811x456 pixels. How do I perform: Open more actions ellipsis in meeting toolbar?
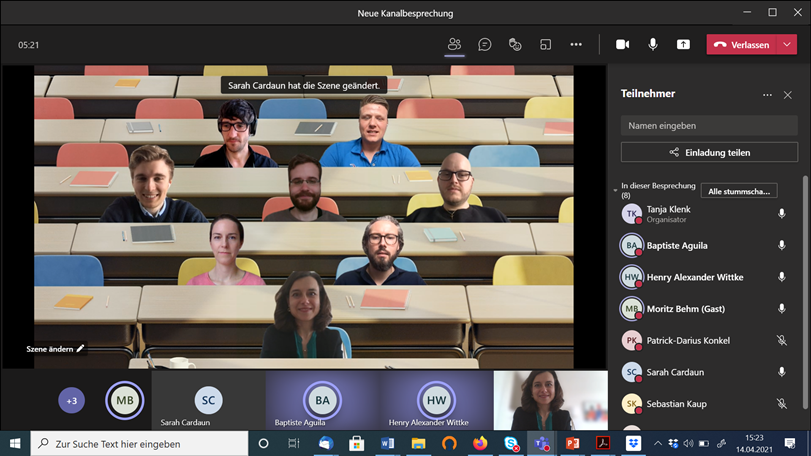(576, 44)
